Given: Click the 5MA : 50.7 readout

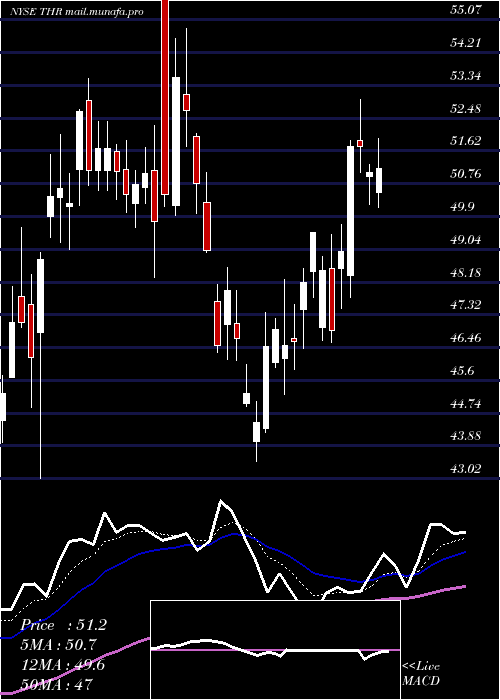Looking at the screenshot, I should [59, 645].
